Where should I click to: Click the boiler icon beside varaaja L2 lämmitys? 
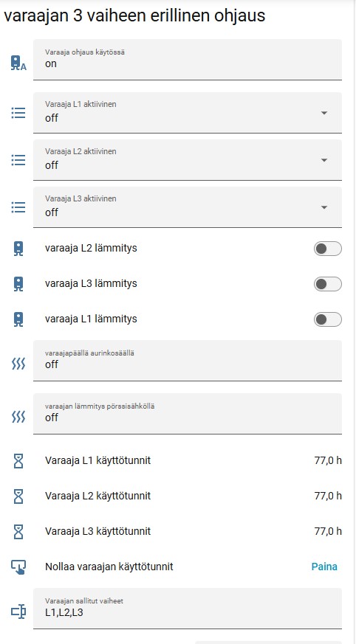pos(18,249)
